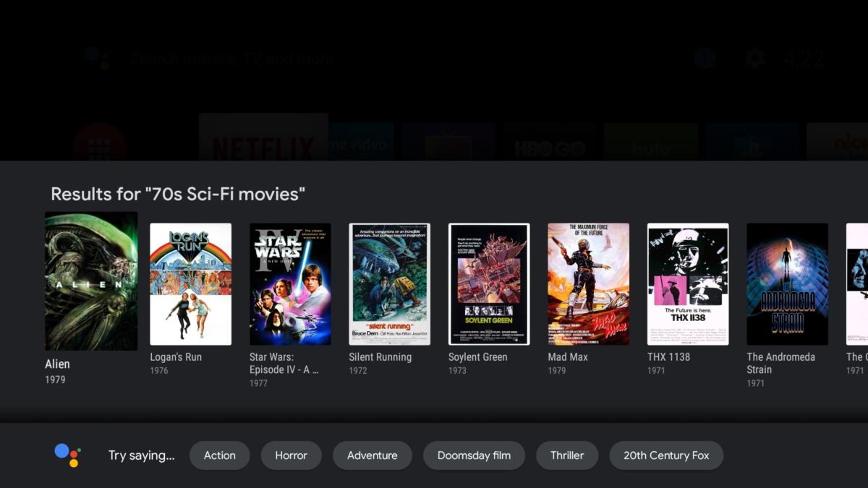Click the Logan's Run title text

click(176, 357)
